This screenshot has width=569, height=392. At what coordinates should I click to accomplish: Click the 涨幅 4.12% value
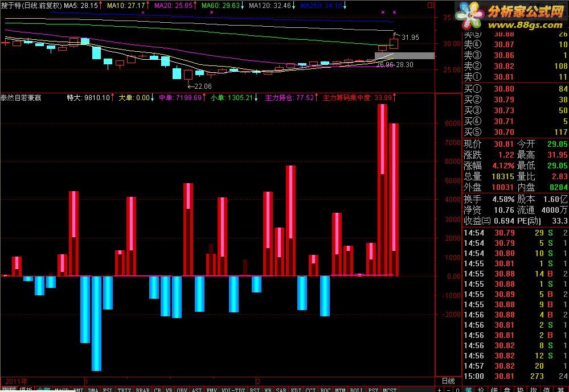tap(503, 166)
